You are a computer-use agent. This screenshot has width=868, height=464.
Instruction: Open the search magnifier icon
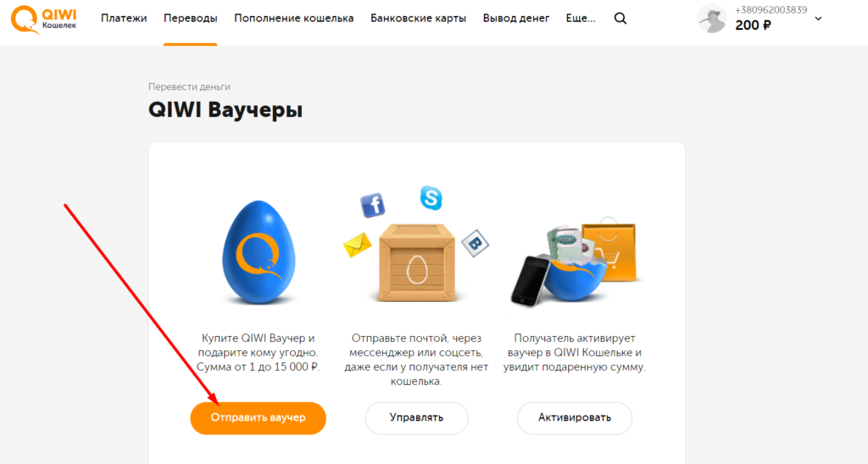point(620,19)
